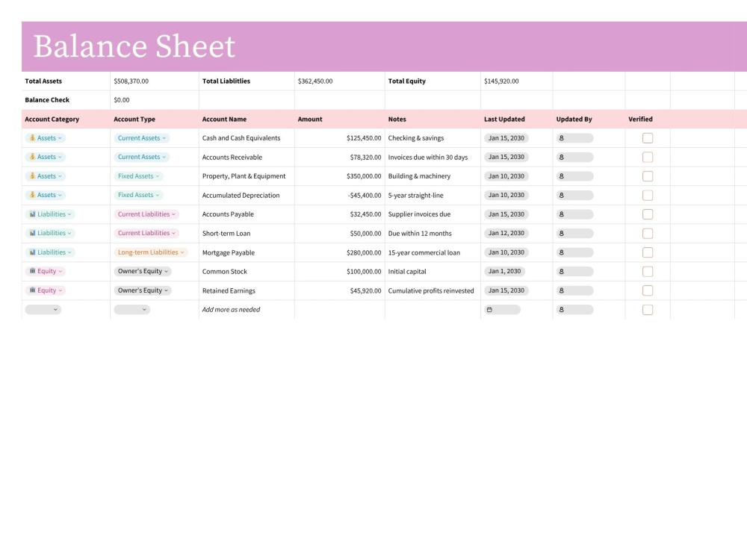Select the Invoices due within 30 days note
The width and height of the screenshot is (747, 560).
(428, 157)
